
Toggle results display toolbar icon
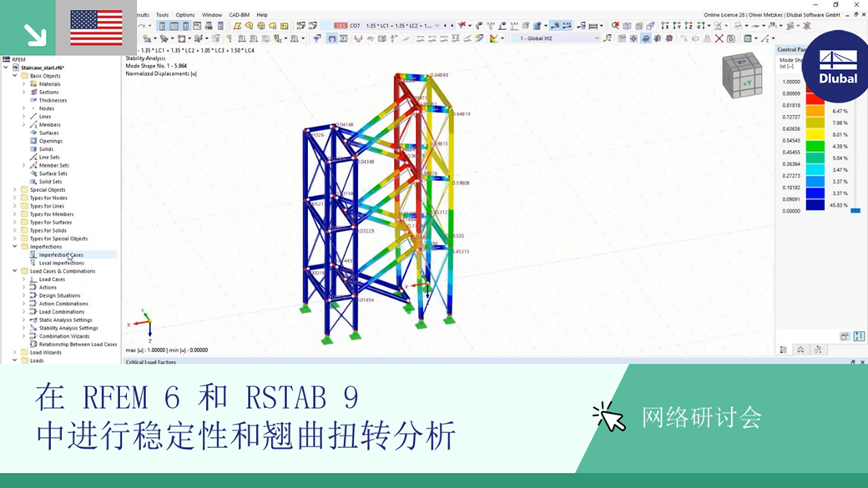point(555,26)
